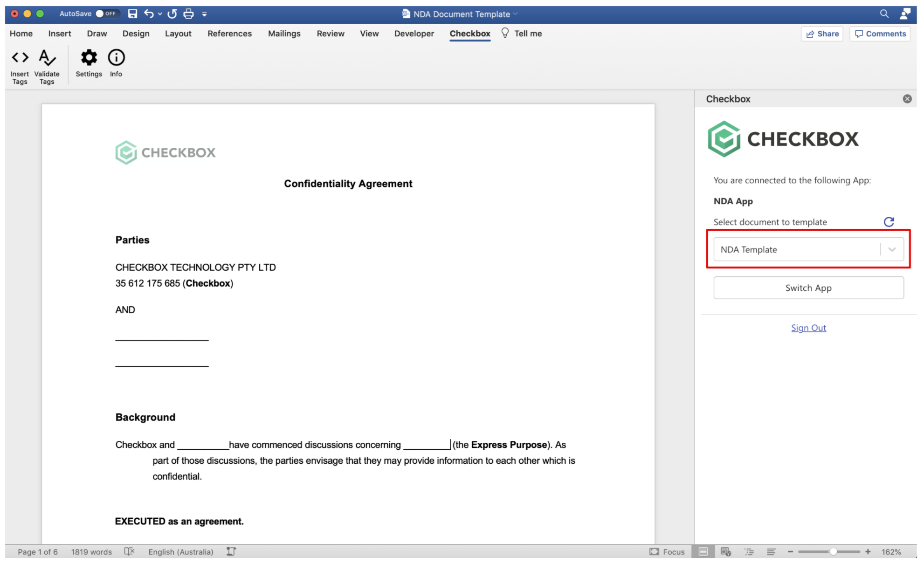Open the Draw tab

97,34
